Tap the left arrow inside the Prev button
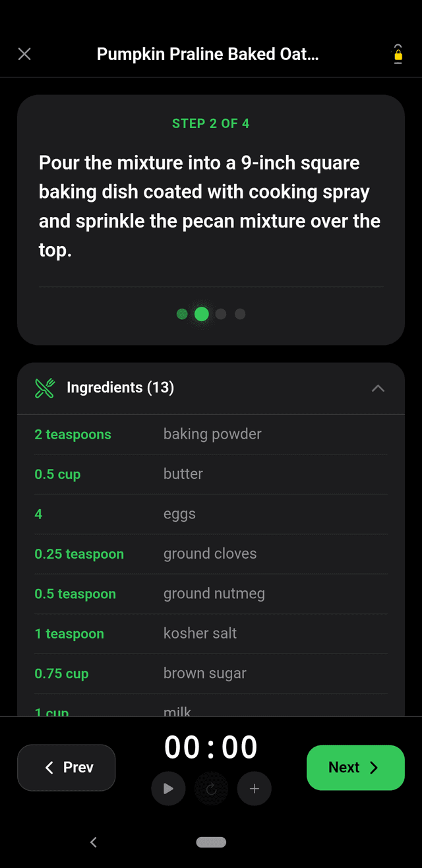Screen dimensions: 422x868 tap(49, 767)
